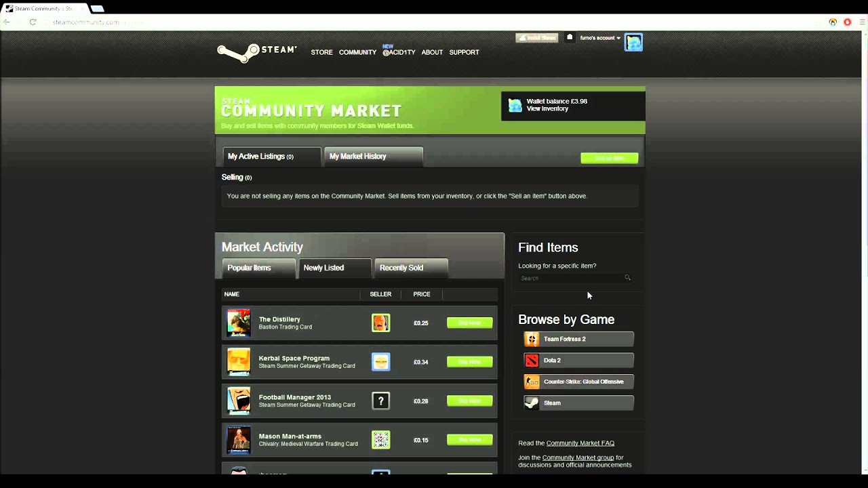Click the Team Fortress 2 game icon
868x488 pixels.
(x=532, y=339)
